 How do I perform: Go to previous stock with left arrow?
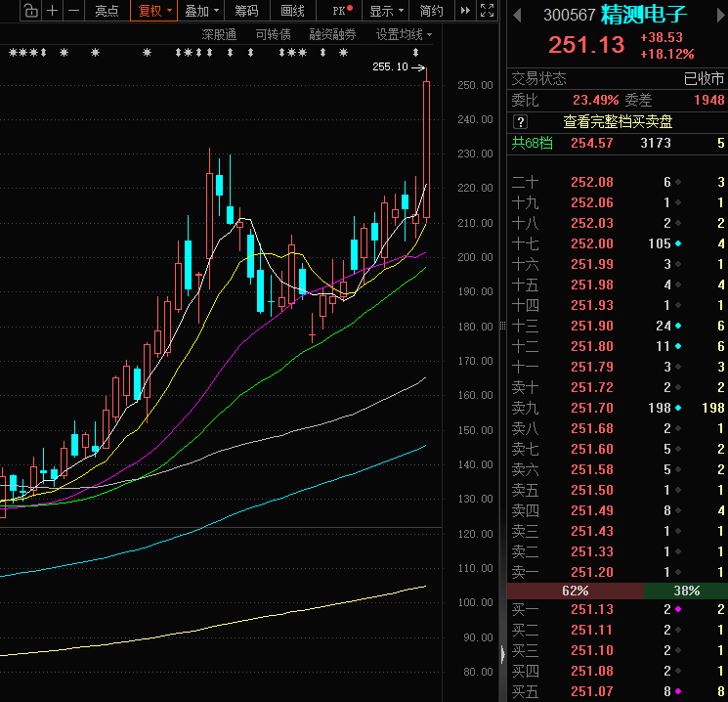point(517,16)
